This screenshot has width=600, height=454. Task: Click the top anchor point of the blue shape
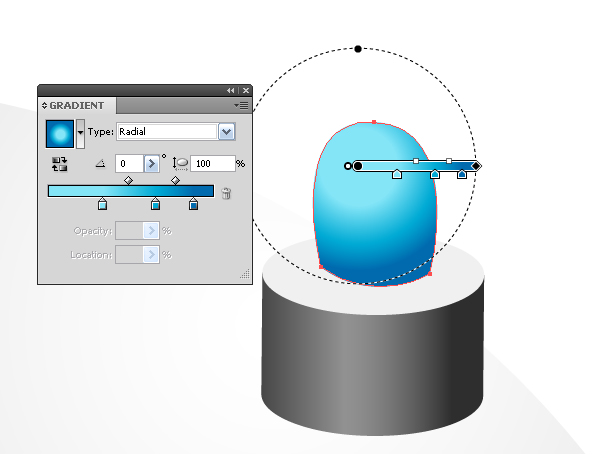[374, 122]
